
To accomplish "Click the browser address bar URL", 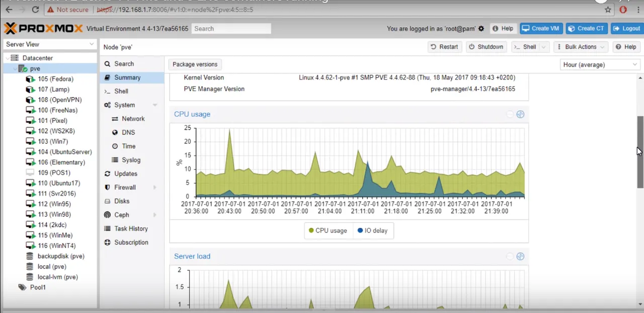I will [175, 10].
